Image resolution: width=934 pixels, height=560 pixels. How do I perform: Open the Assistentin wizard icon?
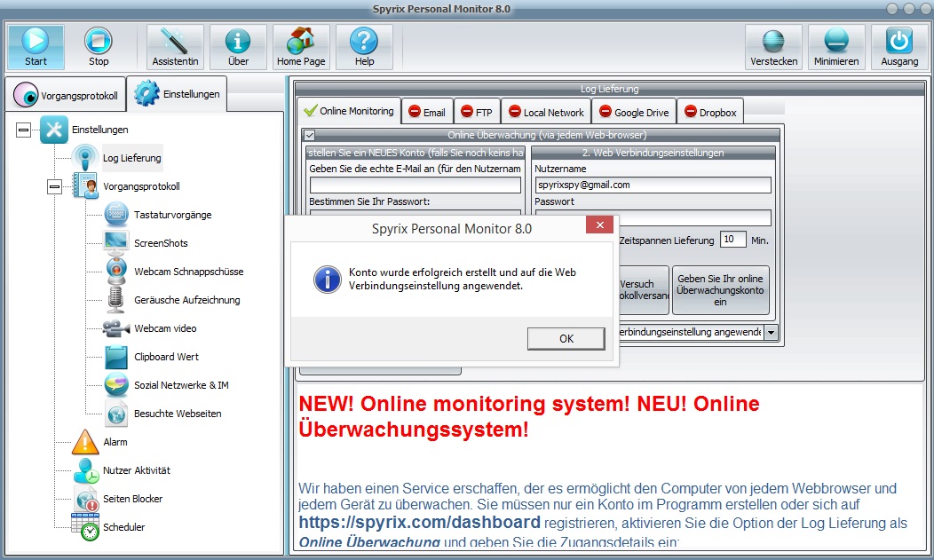pyautogui.click(x=175, y=41)
